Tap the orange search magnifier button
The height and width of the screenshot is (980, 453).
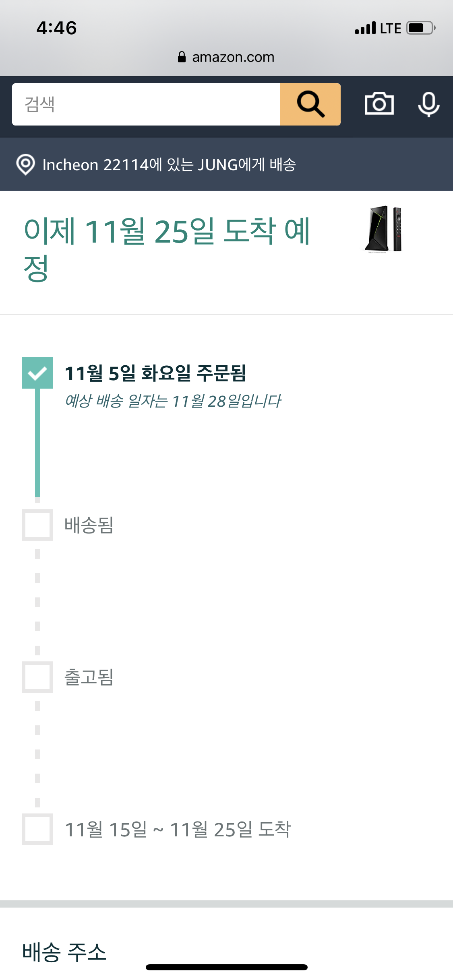pyautogui.click(x=310, y=105)
